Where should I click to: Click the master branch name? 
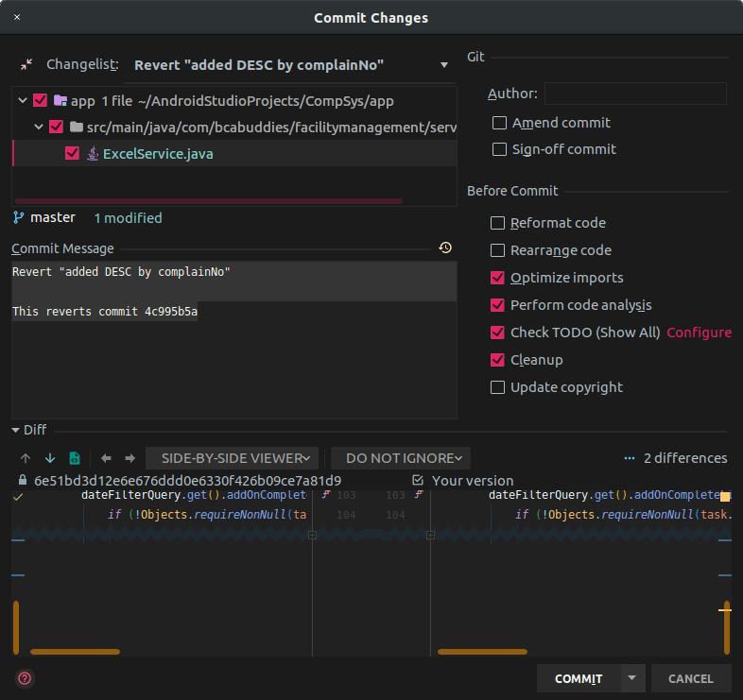(x=53, y=217)
